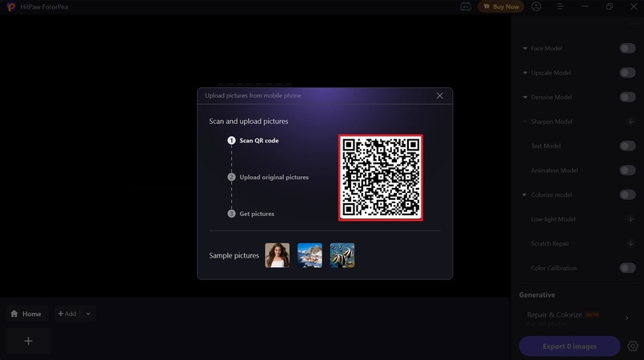644x360 pixels.
Task: Select the Text Model label
Action: tap(546, 146)
